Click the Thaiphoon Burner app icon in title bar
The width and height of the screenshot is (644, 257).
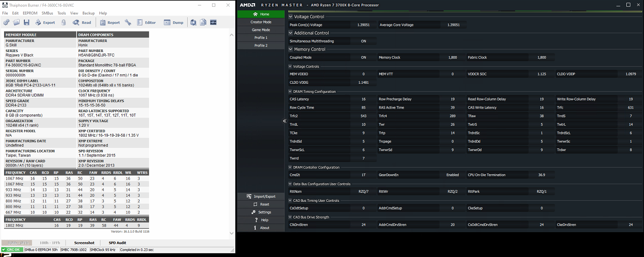coord(5,5)
